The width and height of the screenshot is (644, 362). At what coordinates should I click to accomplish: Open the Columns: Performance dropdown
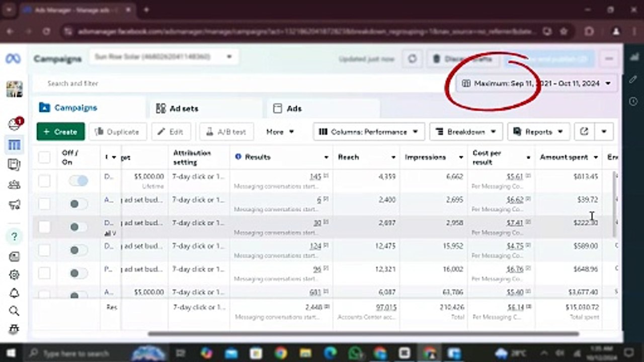369,132
